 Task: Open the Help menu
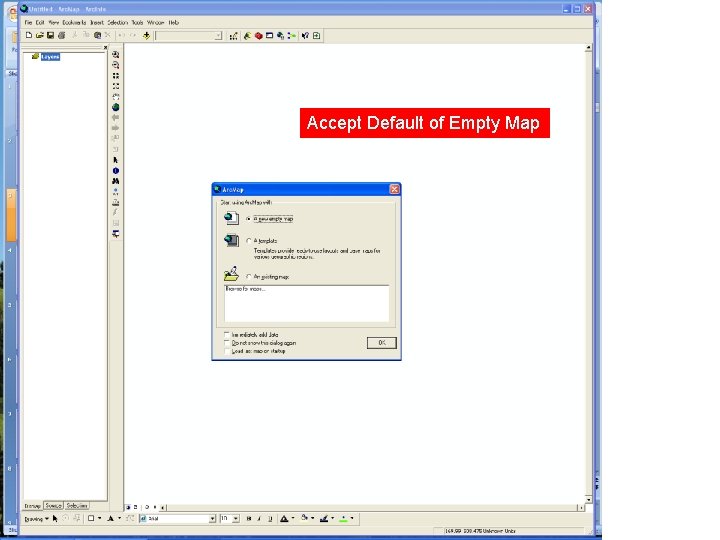coord(173,22)
